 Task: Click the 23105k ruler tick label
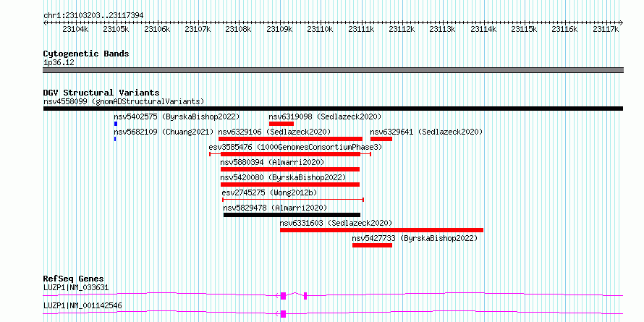[116, 29]
